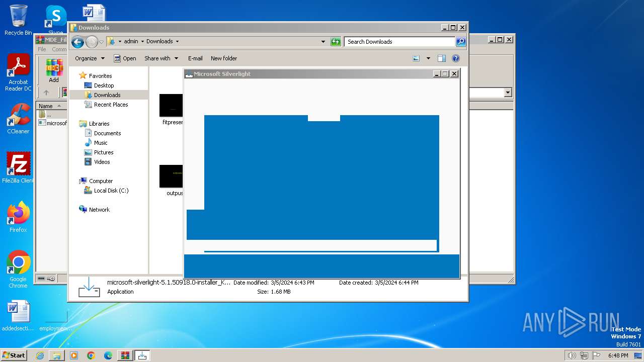Open Chrome from taskbar
The height and width of the screenshot is (362, 644).
(91, 355)
